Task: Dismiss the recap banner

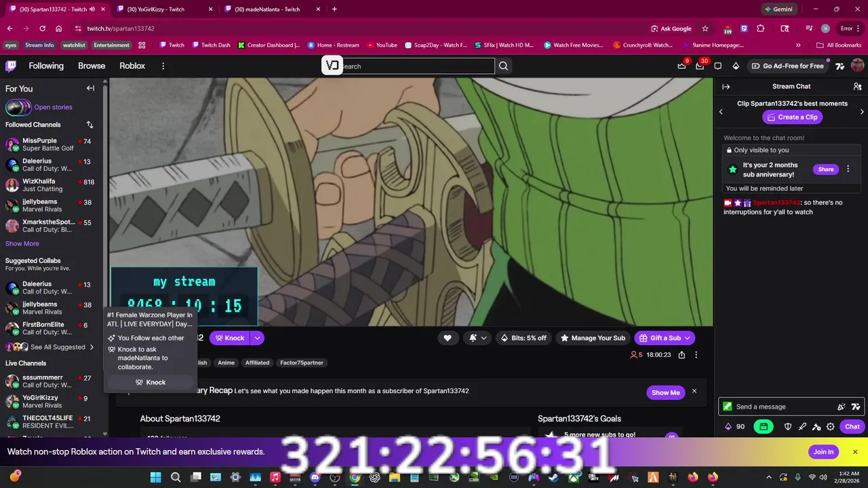Action: (x=694, y=391)
